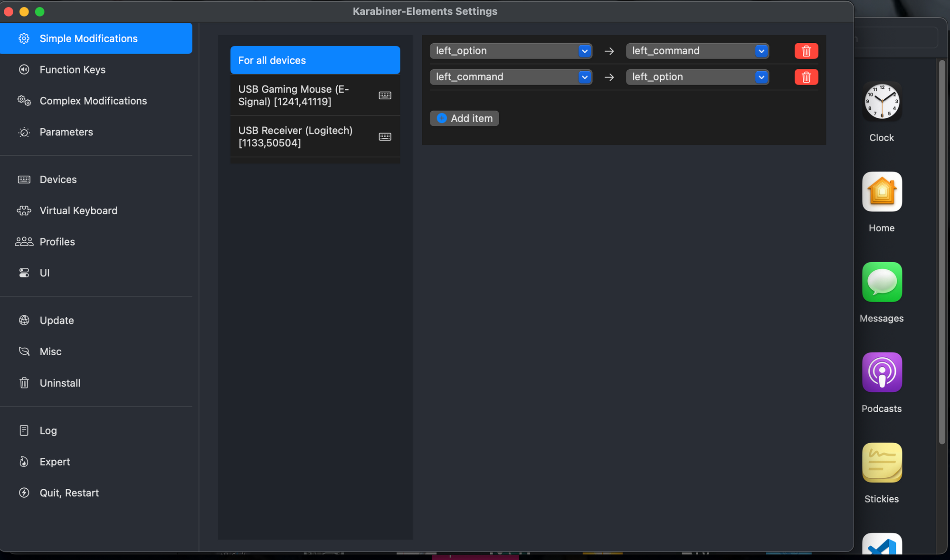950x560 pixels.
Task: Click the Profiles people icon
Action: pyautogui.click(x=24, y=242)
